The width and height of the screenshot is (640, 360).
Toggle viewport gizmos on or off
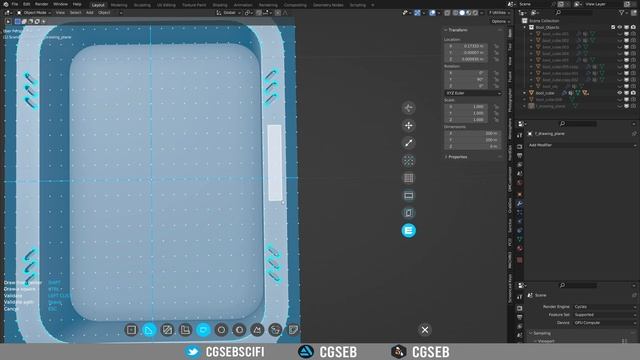point(417,13)
